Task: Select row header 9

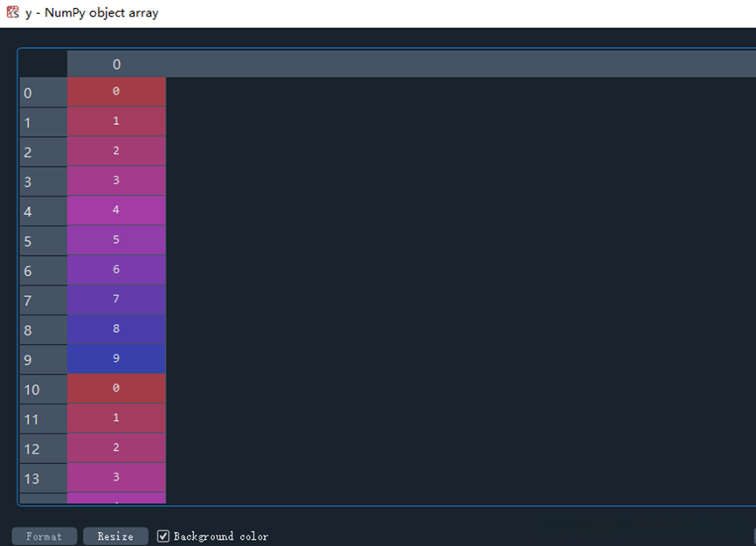Action: click(44, 360)
